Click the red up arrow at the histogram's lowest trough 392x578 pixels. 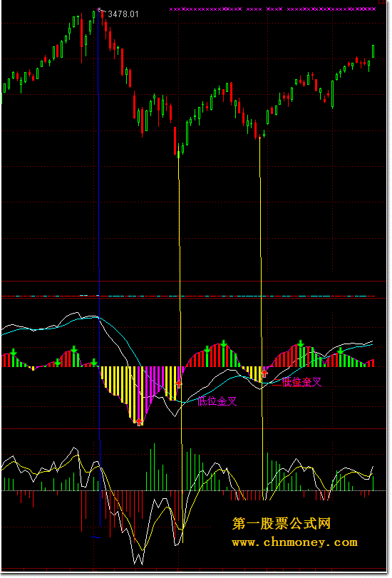(139, 422)
